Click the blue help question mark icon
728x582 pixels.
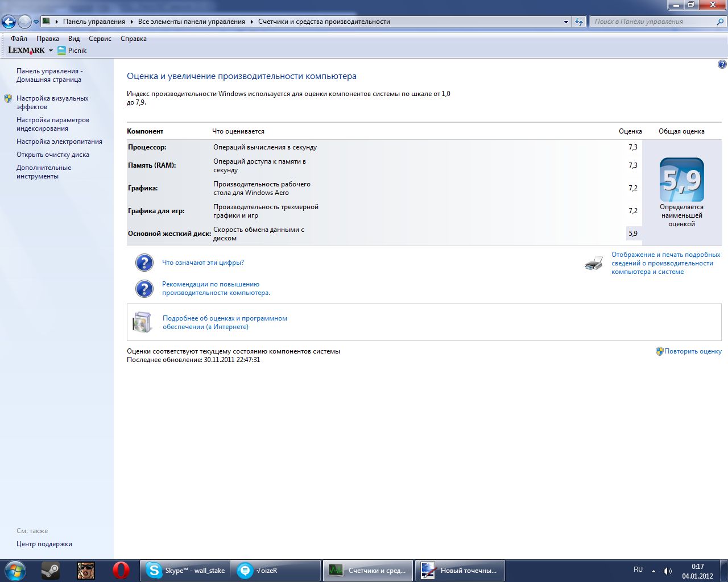pyautogui.click(x=722, y=65)
